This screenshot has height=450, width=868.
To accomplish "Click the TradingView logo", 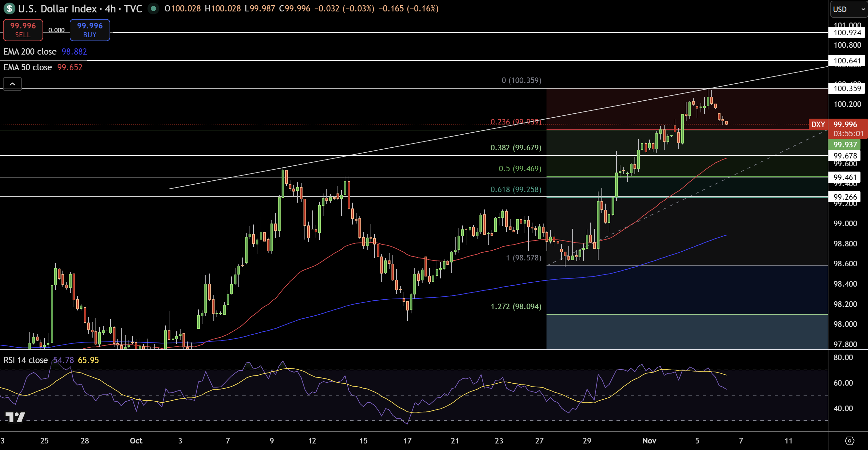I will click(x=15, y=417).
